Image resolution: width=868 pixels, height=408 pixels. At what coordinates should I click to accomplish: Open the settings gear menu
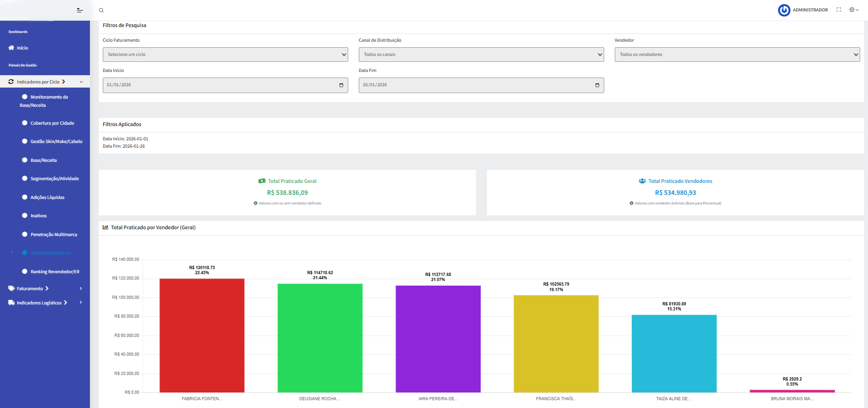pyautogui.click(x=854, y=10)
